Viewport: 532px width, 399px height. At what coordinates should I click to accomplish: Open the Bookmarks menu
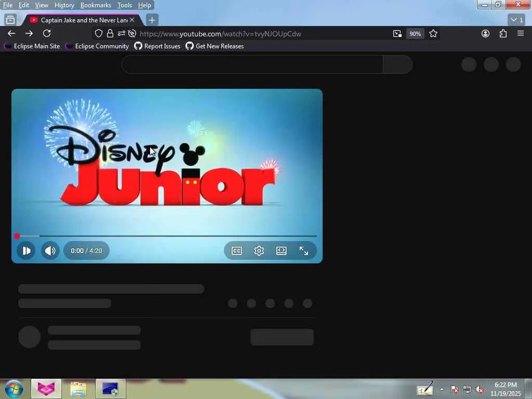click(96, 5)
